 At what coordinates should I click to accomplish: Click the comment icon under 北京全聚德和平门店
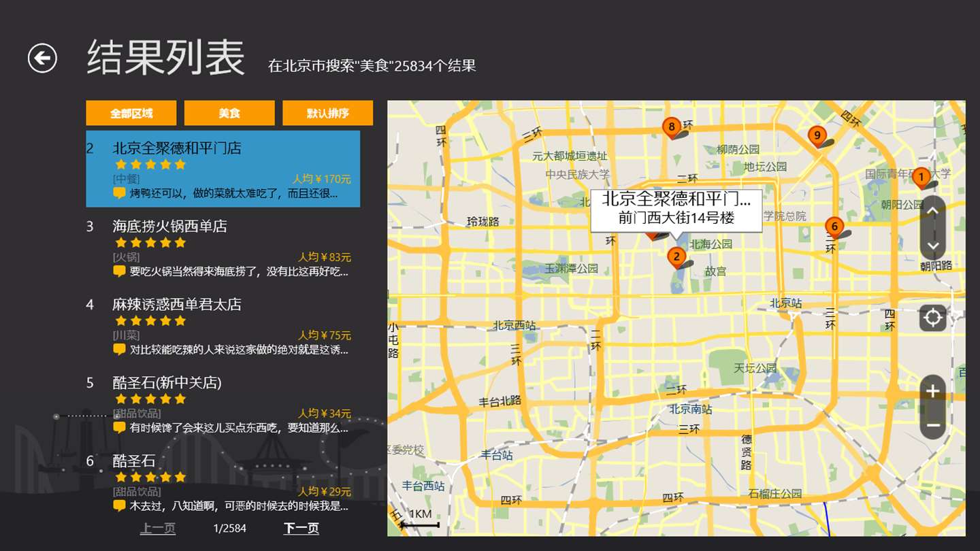[119, 193]
